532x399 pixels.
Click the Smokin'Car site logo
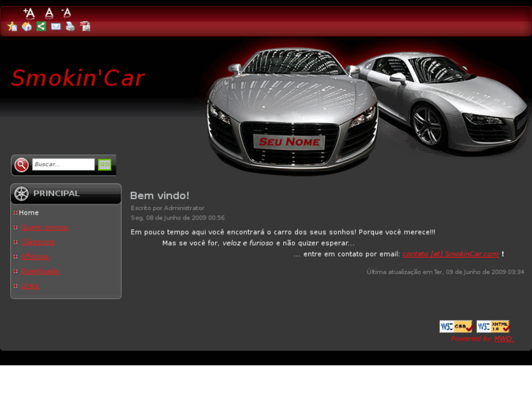point(78,78)
